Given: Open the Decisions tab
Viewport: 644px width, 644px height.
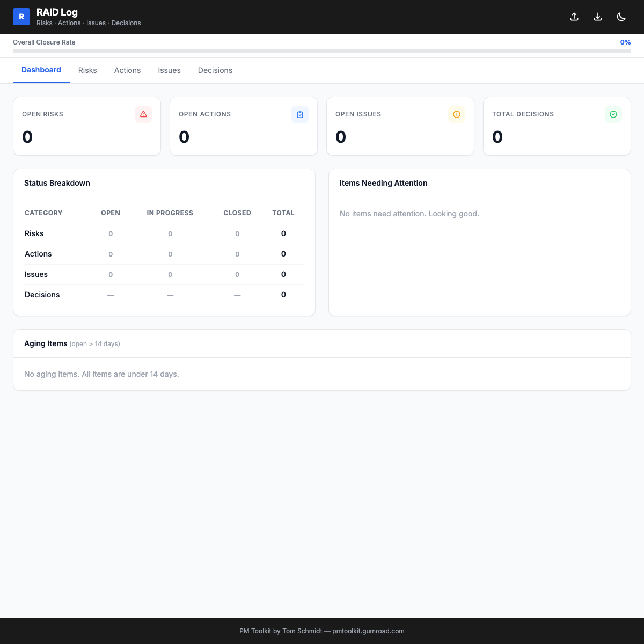Looking at the screenshot, I should (x=215, y=70).
